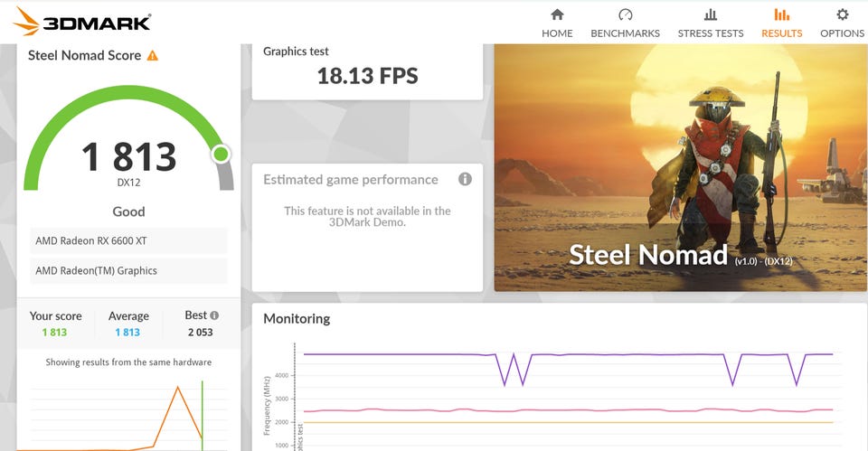Select the Results tab
This screenshot has height=451, width=868.
[781, 23]
